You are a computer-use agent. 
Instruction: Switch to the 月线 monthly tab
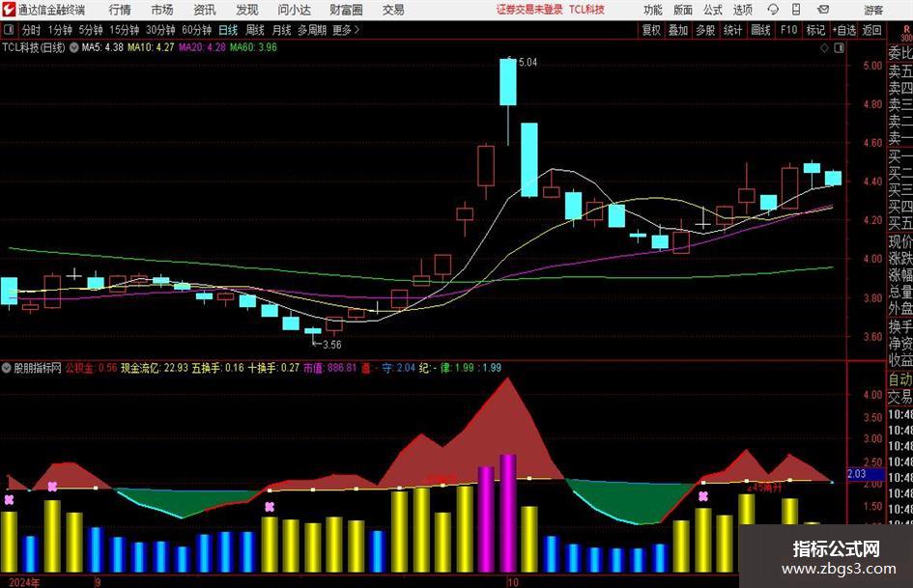[x=281, y=30]
